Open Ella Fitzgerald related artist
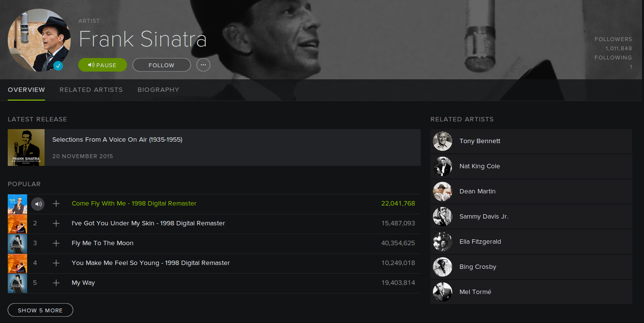 531,242
